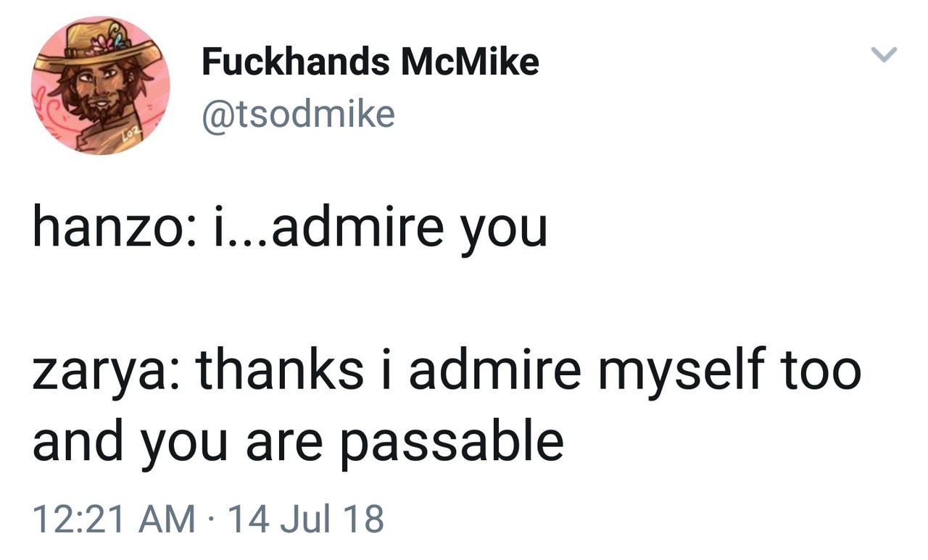928x560 pixels.
Task: Click the word "McMike" in the display name
Action: point(469,62)
